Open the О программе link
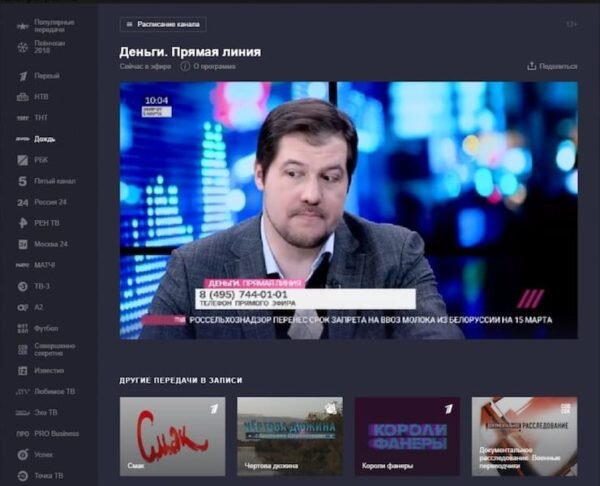The width and height of the screenshot is (600, 486). tap(214, 67)
